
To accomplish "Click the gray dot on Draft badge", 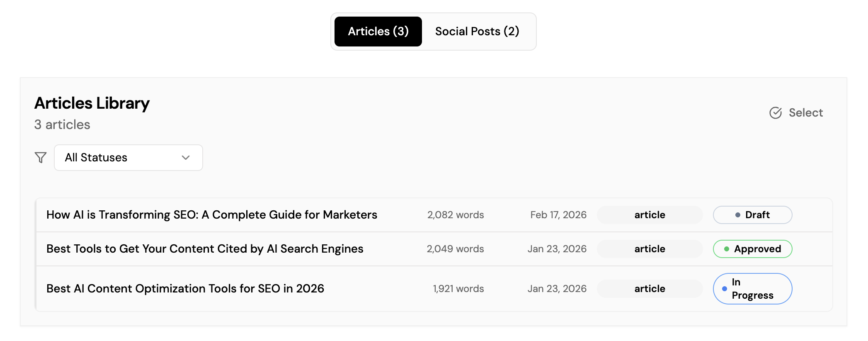I will click(737, 215).
